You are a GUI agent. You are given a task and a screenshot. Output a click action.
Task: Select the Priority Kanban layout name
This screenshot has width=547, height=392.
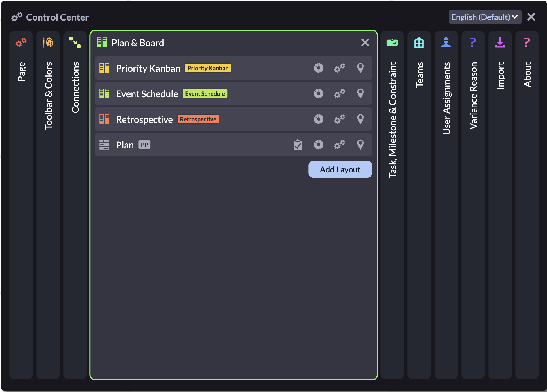(148, 69)
